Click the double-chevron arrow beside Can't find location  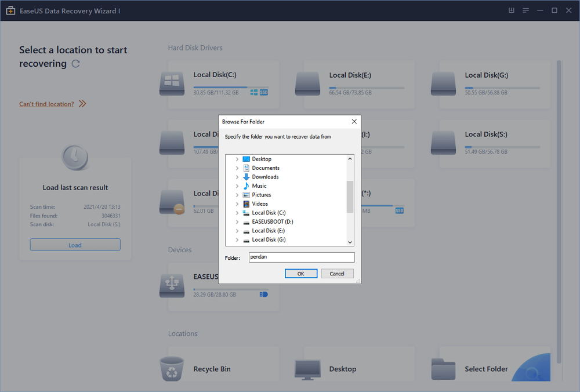[x=82, y=104]
